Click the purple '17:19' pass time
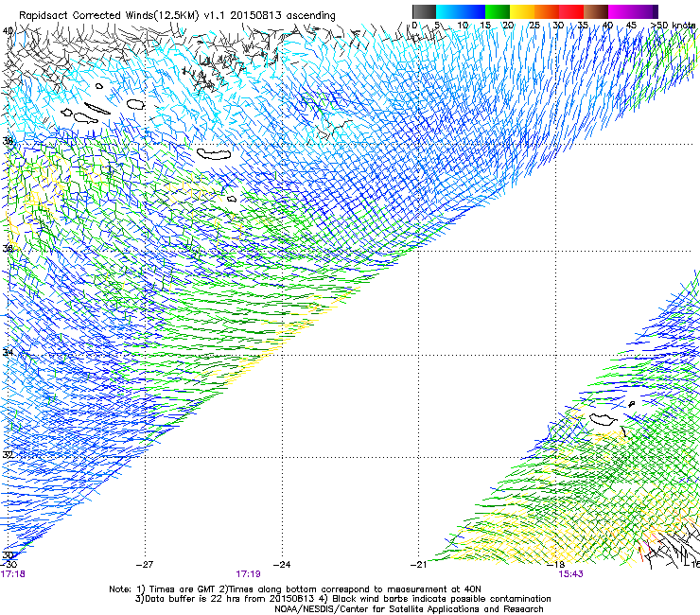 248,574
